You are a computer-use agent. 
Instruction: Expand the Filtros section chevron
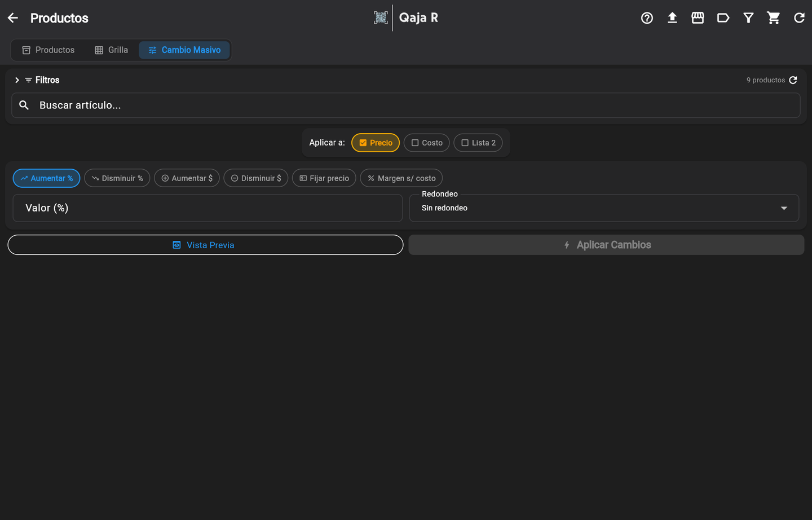tap(17, 80)
